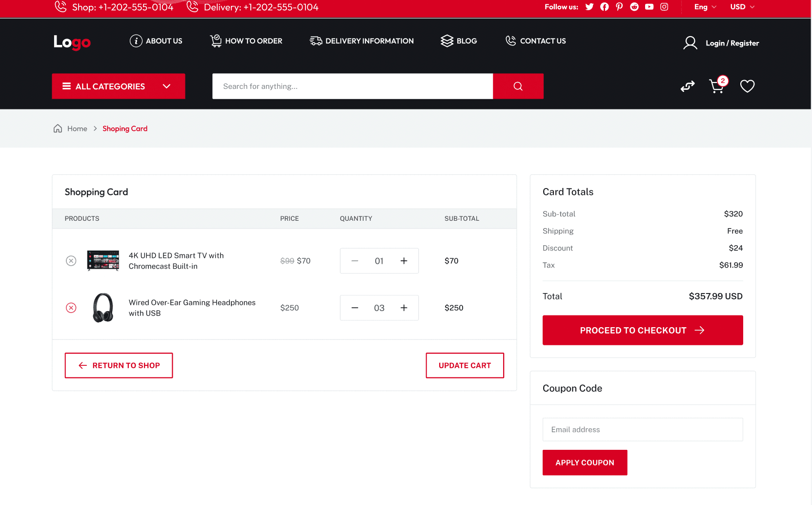Open the USD currency dropdown

[x=742, y=7]
